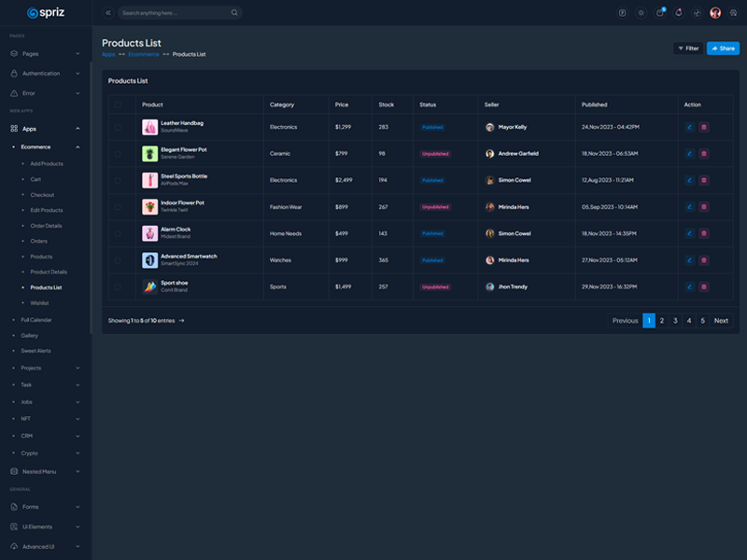Toggle light mode with the sun icon

pos(641,13)
